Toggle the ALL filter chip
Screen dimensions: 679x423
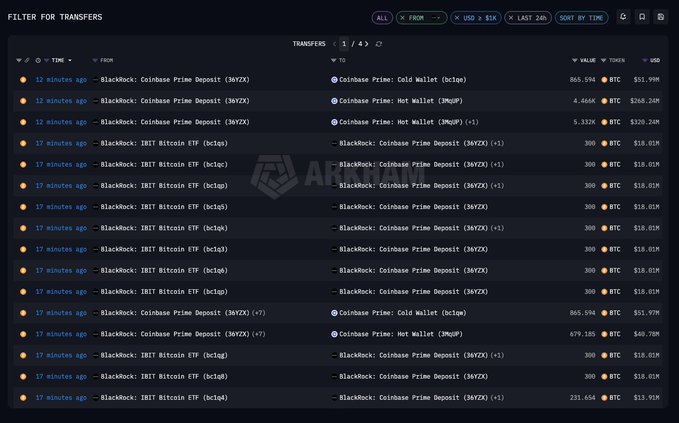click(x=382, y=18)
